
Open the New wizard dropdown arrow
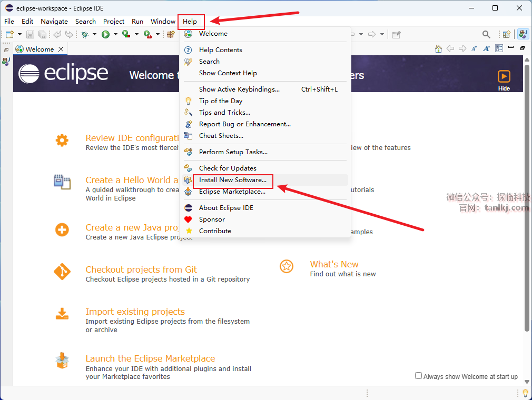(19, 34)
